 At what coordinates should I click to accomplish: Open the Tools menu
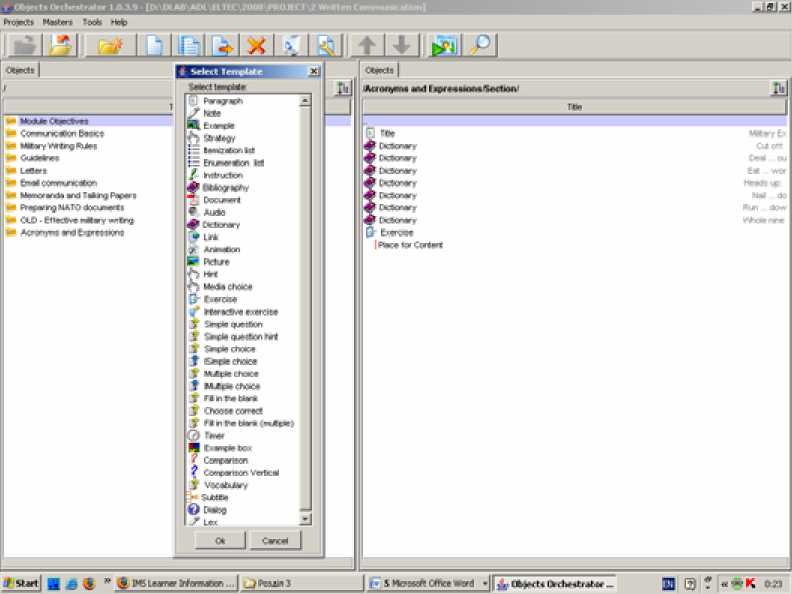point(92,22)
